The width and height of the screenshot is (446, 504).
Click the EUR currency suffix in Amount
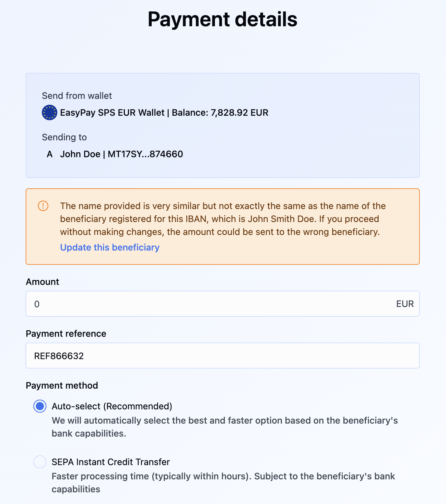pyautogui.click(x=405, y=304)
